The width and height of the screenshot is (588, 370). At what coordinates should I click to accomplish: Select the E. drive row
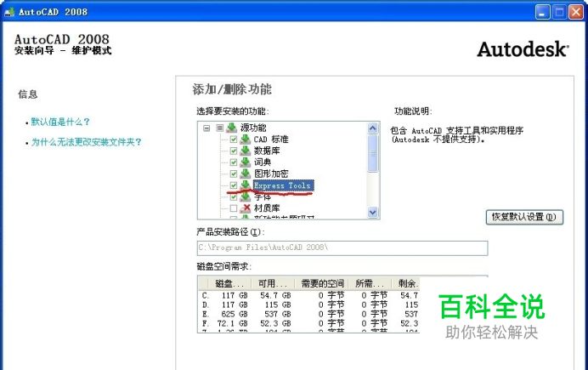click(x=308, y=314)
